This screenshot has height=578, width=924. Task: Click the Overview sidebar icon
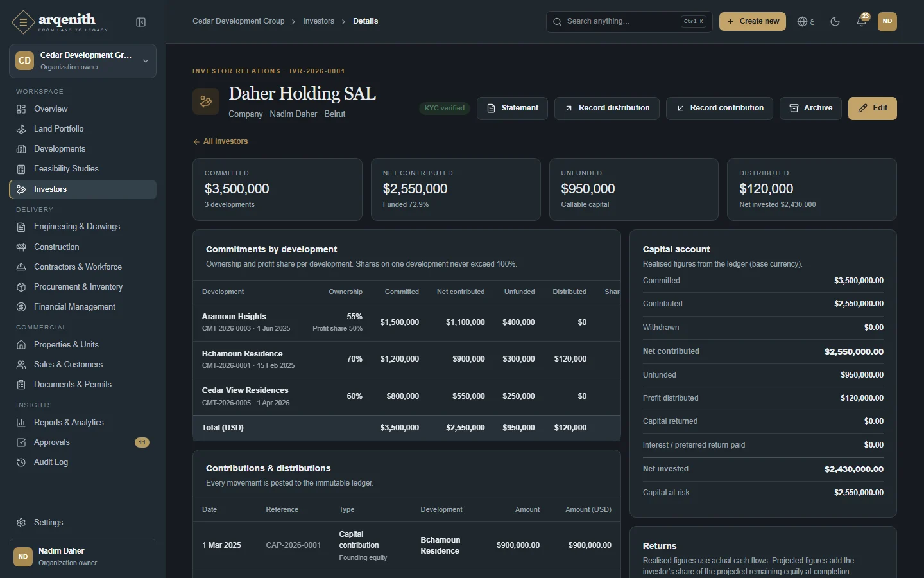(21, 109)
